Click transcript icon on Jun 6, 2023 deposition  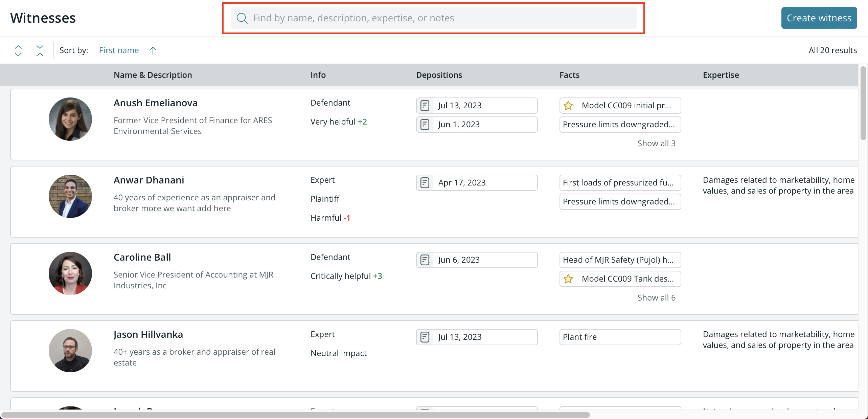[x=425, y=260]
